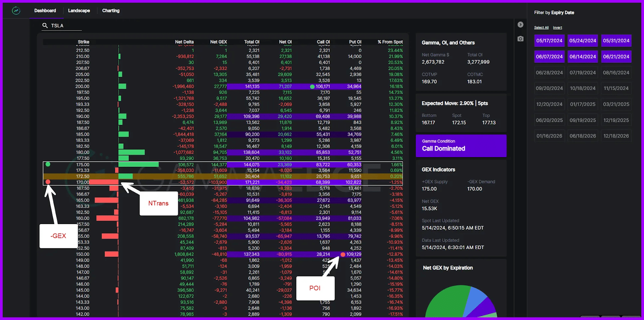Collapse the expiry filter panel with the chevron arrow

point(520,25)
